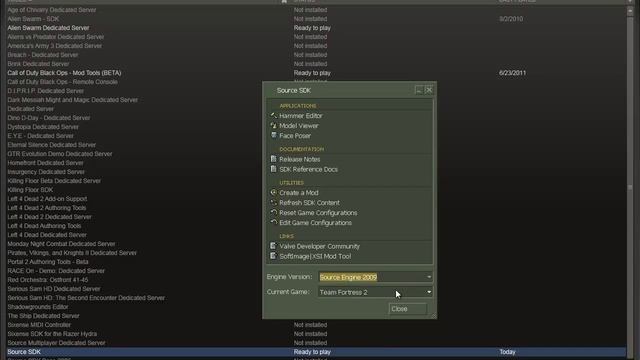
Task: Open Model Viewer entry
Action: point(299,126)
